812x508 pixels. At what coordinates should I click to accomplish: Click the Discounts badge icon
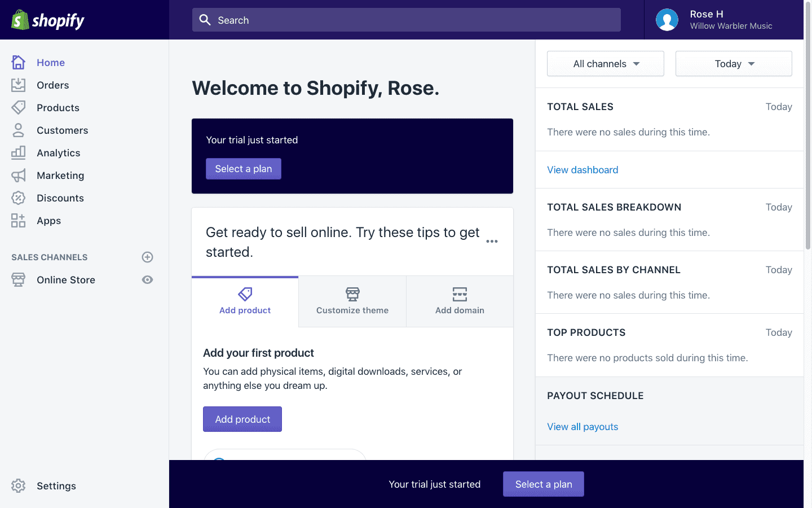coord(19,198)
